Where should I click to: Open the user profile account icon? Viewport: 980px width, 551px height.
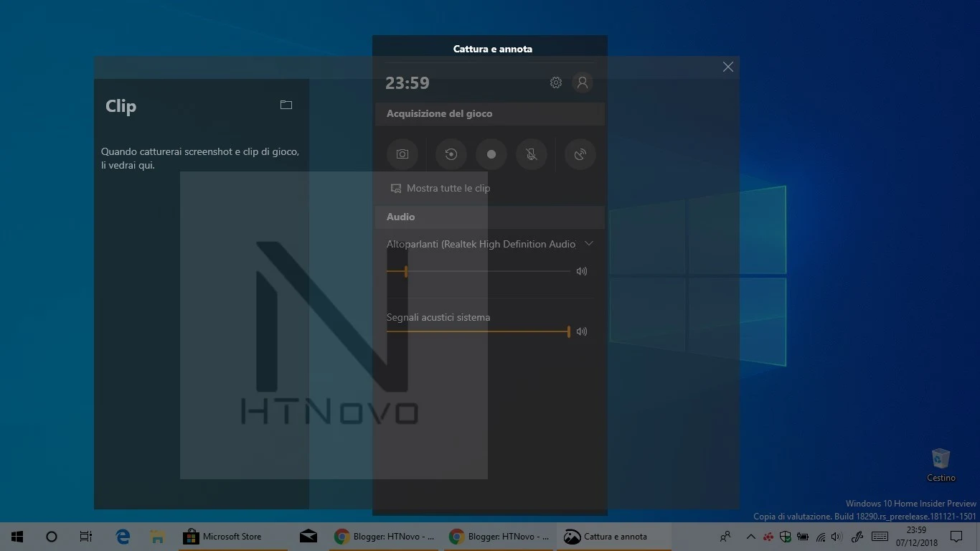(583, 83)
